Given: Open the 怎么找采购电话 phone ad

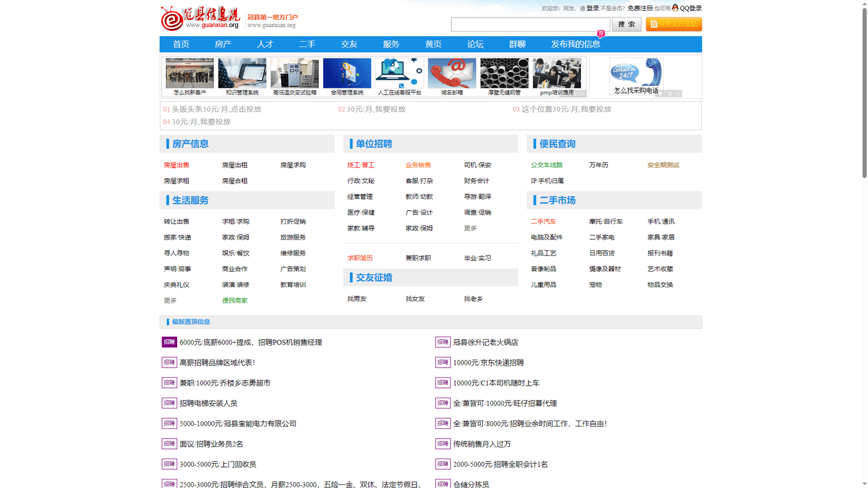Looking at the screenshot, I should point(636,77).
